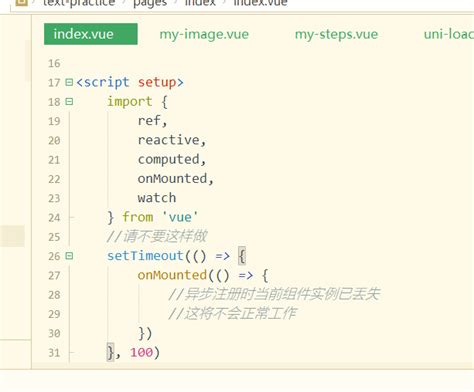Click line number 31 in the gutter
Image resolution: width=474 pixels, height=392 pixels.
[x=54, y=353]
